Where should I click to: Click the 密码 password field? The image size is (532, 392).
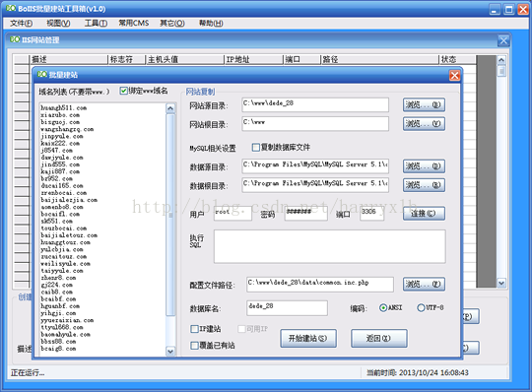point(306,214)
